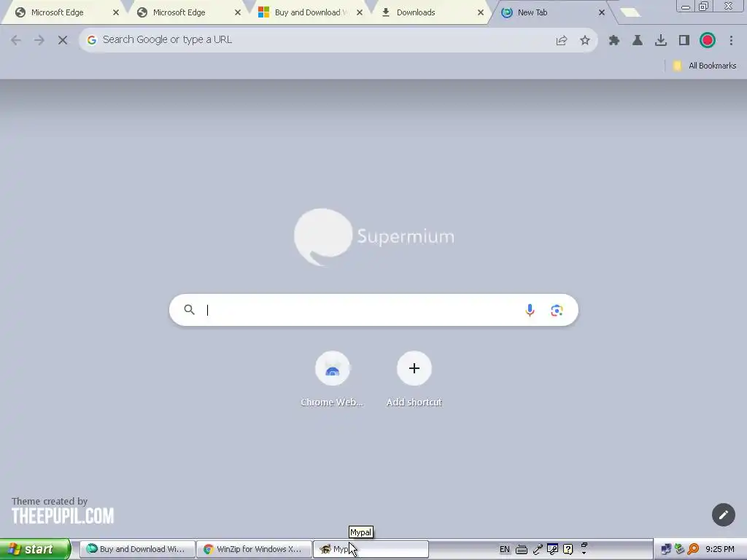The height and width of the screenshot is (560, 747).
Task: Open the on-screen keyboard language bar icon
Action: pos(522,550)
